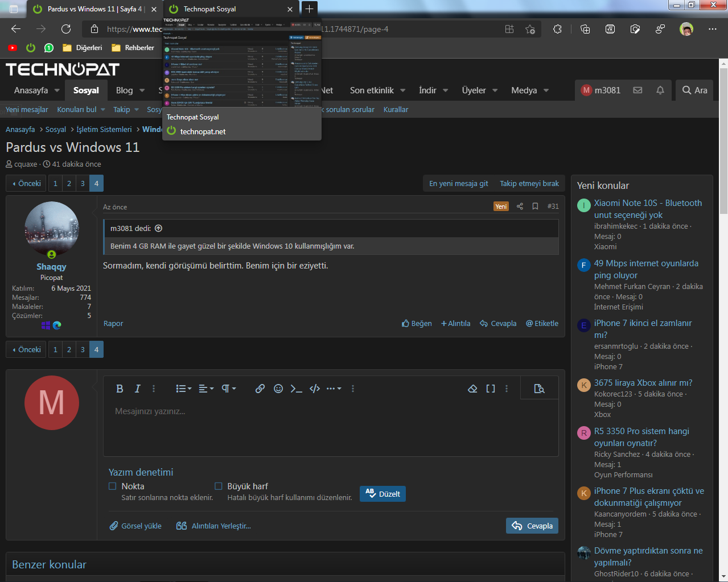Image resolution: width=728 pixels, height=582 pixels.
Task: Open Xiaomi Note 10S Bluetooth topic
Action: (x=648, y=209)
